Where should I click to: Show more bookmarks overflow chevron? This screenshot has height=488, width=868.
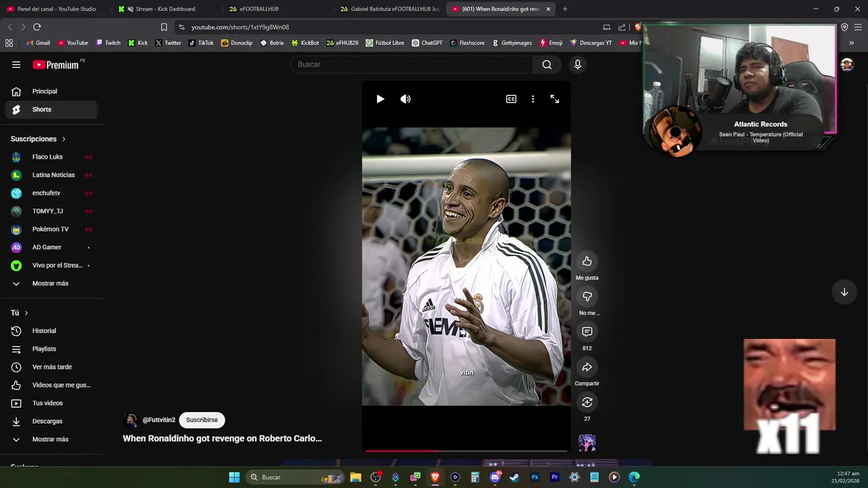(852, 43)
